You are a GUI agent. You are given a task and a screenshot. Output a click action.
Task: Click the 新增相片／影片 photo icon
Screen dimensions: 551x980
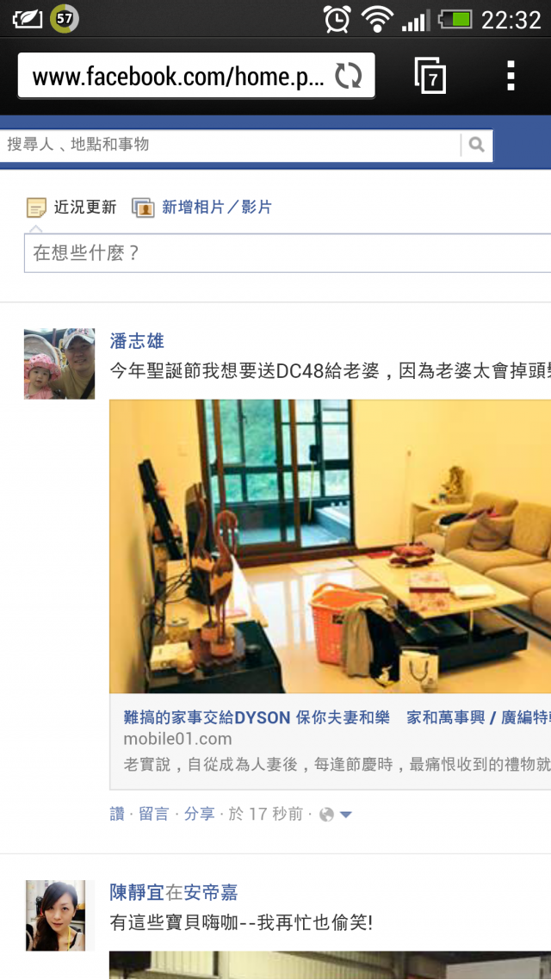(143, 208)
